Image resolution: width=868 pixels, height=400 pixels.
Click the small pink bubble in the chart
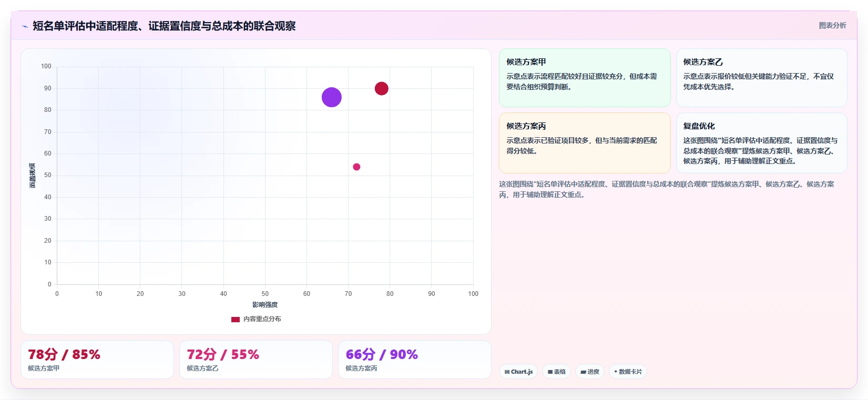[356, 167]
